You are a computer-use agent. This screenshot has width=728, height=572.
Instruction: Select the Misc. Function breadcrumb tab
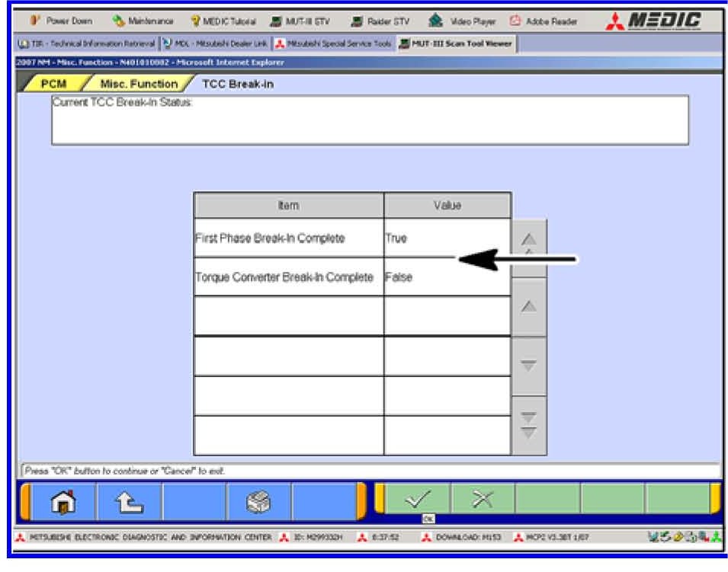pyautogui.click(x=137, y=84)
